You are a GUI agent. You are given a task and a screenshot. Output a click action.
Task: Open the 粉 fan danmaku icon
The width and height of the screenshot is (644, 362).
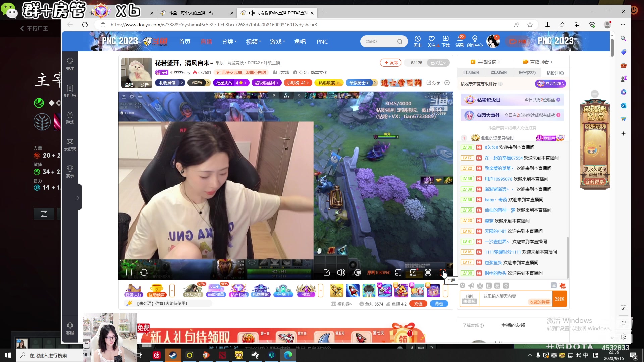pos(489,285)
